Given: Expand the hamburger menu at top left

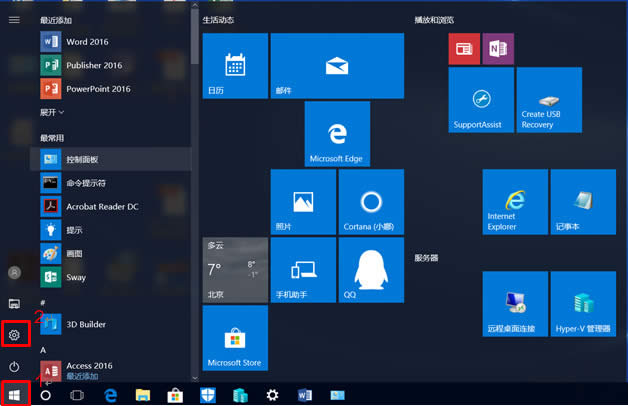Looking at the screenshot, I should pos(14,20).
